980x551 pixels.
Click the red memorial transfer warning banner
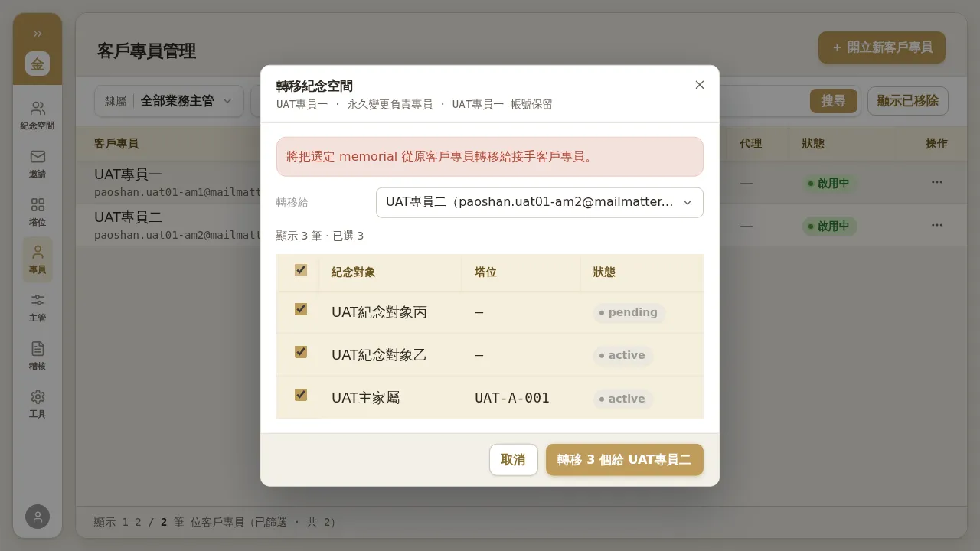pos(490,157)
